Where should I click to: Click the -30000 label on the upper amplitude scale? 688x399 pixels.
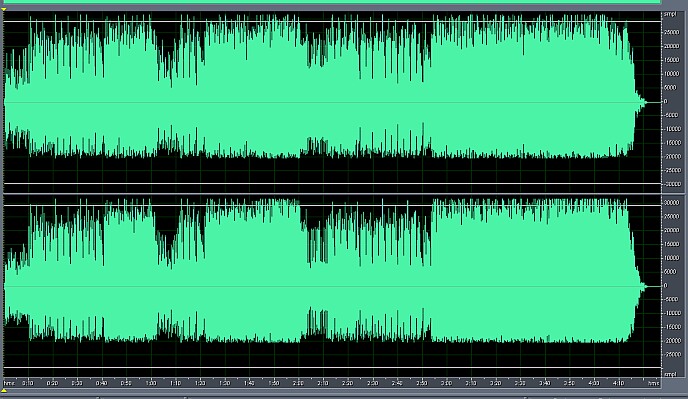point(671,184)
